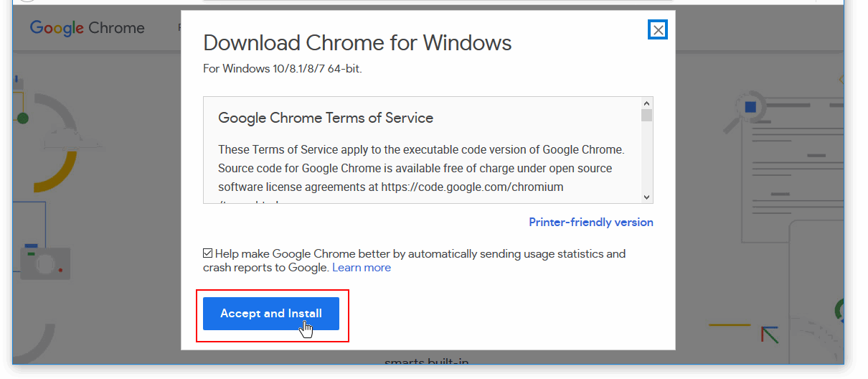Close the Download Chrome dialog
The image size is (868, 379).
click(658, 29)
